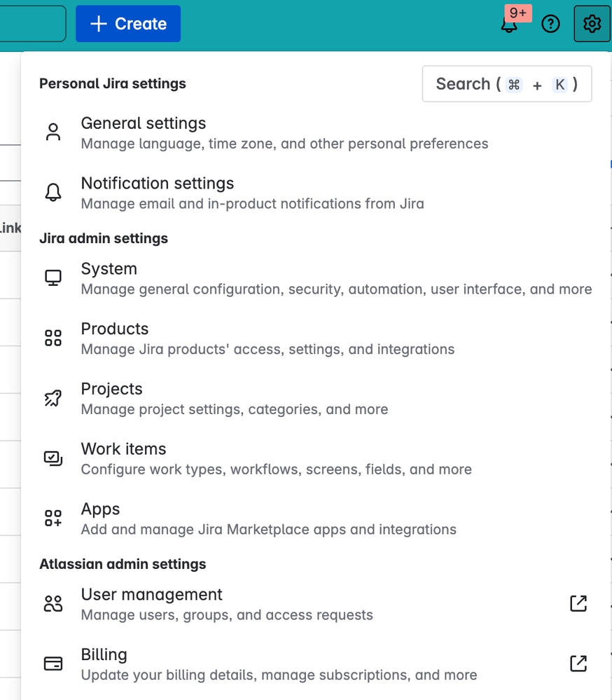
Task: Select the Work items settings entry
Action: (123, 449)
